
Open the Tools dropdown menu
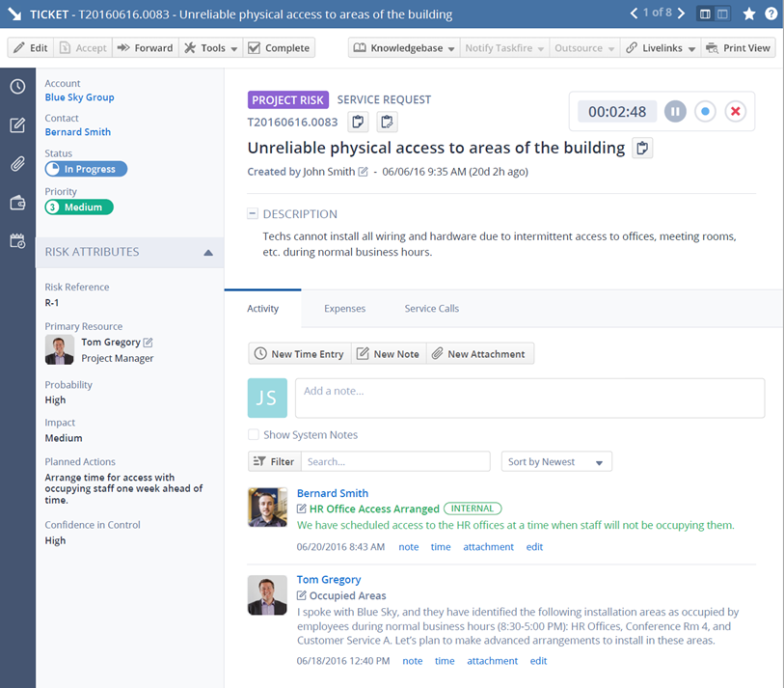211,48
